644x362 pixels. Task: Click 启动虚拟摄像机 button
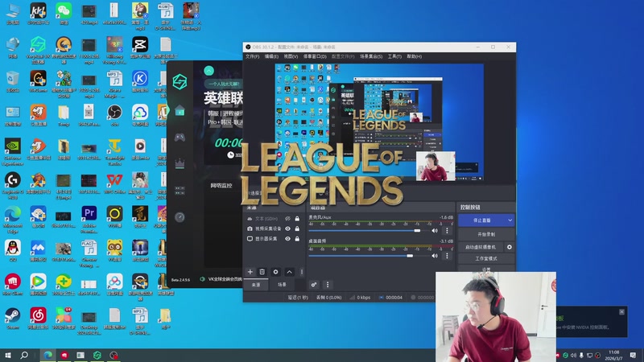pyautogui.click(x=481, y=247)
